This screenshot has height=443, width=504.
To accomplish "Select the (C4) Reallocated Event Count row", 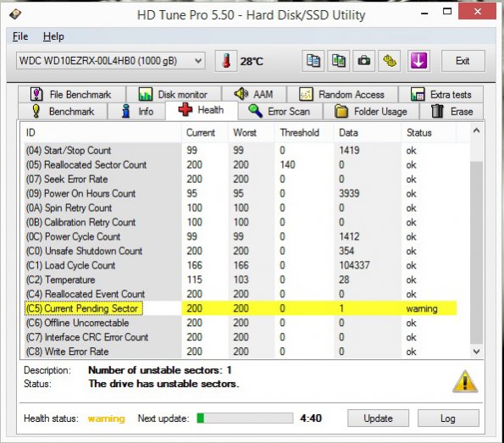I will 241,294.
